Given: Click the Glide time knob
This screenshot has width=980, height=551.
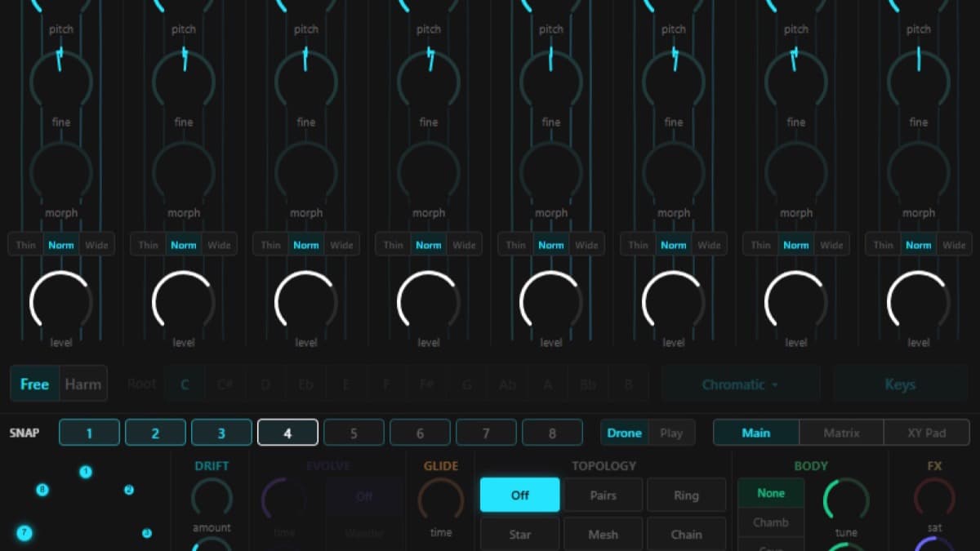Looking at the screenshot, I should (x=440, y=499).
